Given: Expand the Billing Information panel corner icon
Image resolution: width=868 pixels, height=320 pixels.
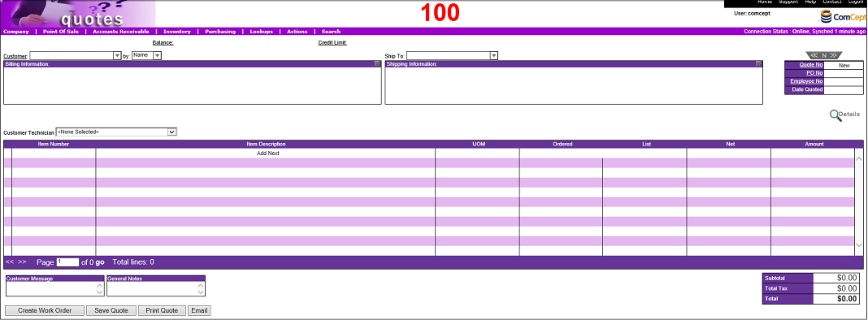Looking at the screenshot, I should [378, 63].
